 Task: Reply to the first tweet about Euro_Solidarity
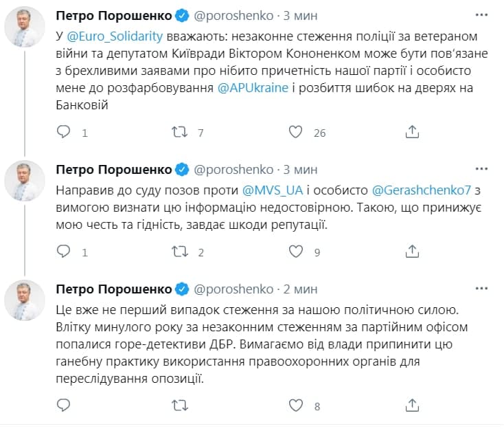pyautogui.click(x=62, y=133)
